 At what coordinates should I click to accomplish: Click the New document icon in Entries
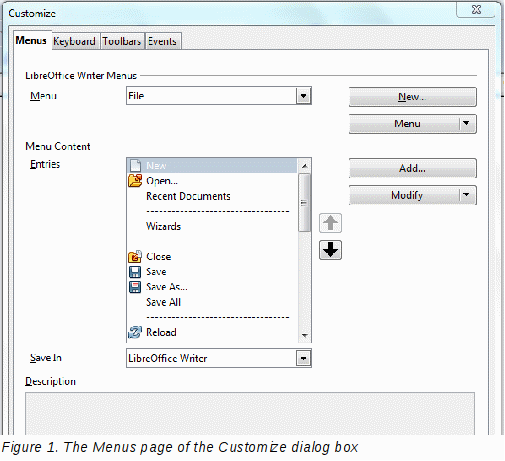point(135,165)
